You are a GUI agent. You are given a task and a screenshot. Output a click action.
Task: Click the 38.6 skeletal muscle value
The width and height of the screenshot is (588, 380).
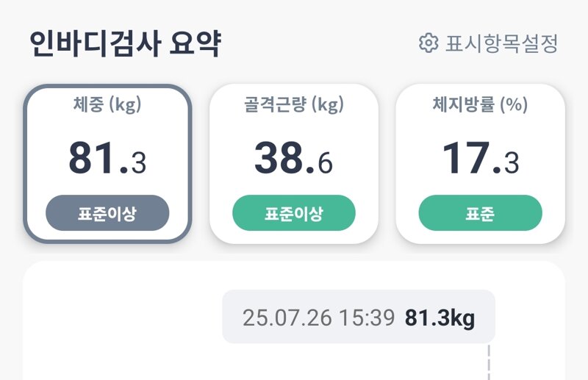tap(293, 157)
